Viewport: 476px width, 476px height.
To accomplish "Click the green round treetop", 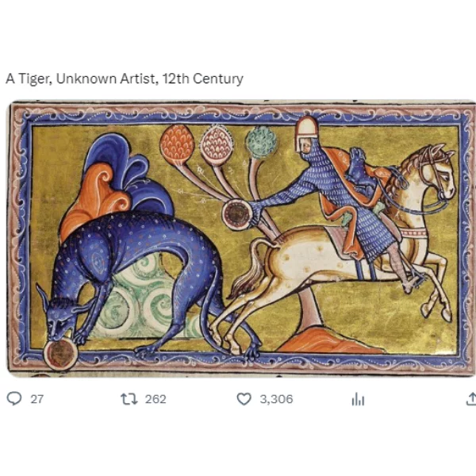I will coord(261,143).
